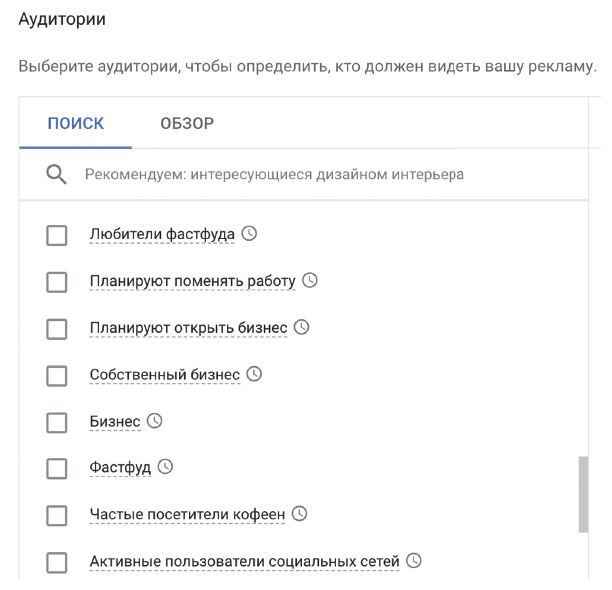Tick Активные пользователи социальных сетей checkbox
This screenshot has width=612, height=590.
pyautogui.click(x=57, y=563)
